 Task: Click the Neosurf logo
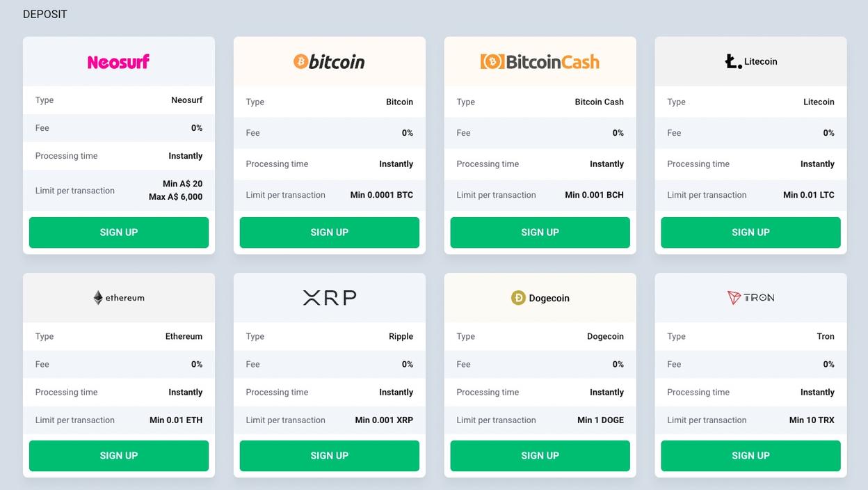pos(118,62)
